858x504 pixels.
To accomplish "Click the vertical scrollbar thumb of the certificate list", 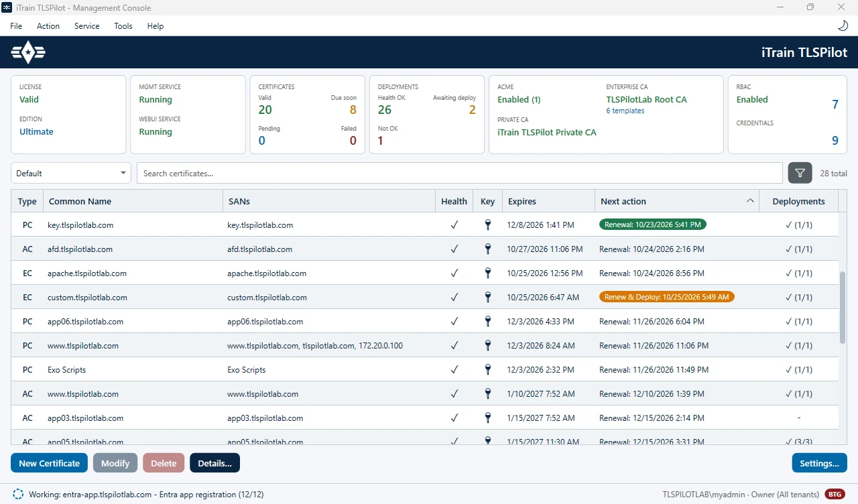I will click(x=843, y=308).
